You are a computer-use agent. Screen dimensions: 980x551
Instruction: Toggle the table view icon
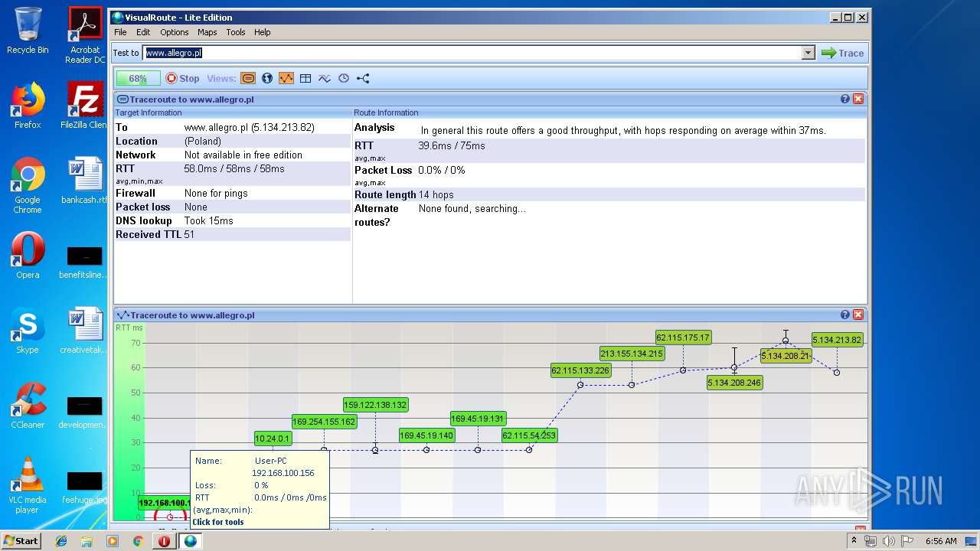point(305,78)
